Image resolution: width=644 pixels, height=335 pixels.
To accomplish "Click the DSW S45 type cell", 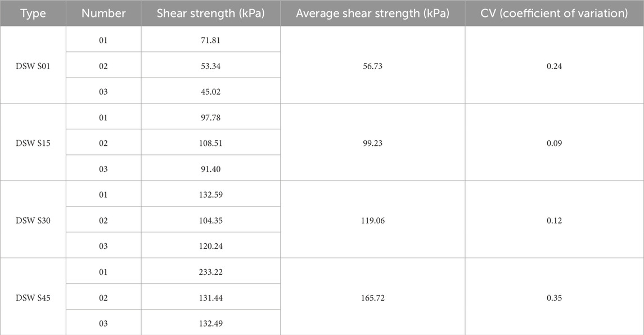I will [x=33, y=298].
